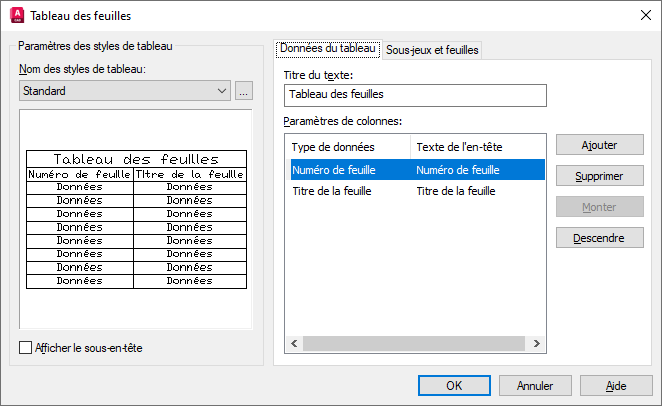Click the AutoCAD app icon in title bar

tap(16, 16)
